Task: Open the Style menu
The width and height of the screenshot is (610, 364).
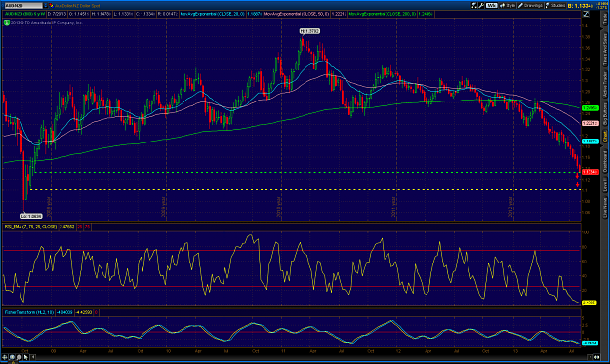Action: pyautogui.click(x=508, y=6)
